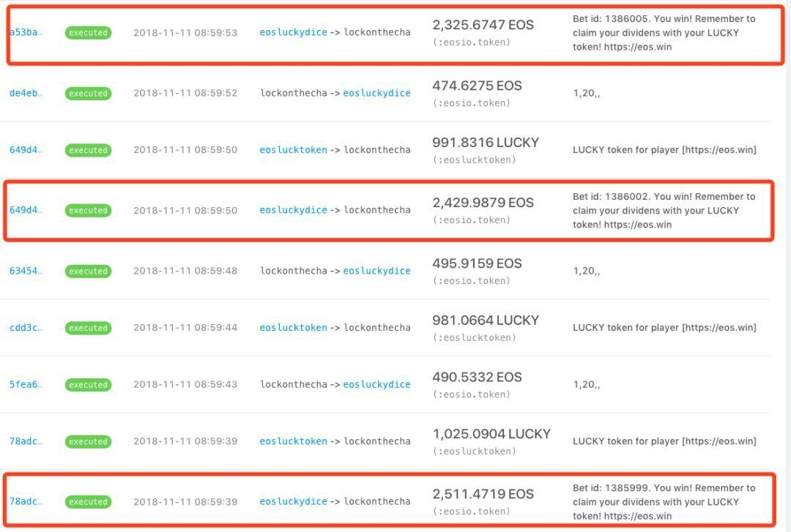Image resolution: width=791 pixels, height=532 pixels.
Task: View the eoslucktoken account sending 991.8316 LUCKY
Action: pos(291,149)
